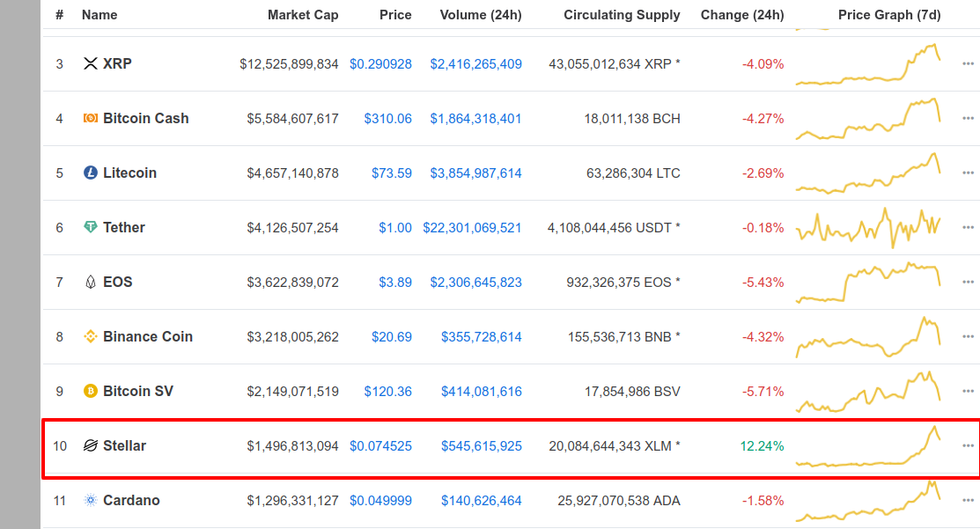
Task: Sort by Volume (24h) column header
Action: pos(481,15)
